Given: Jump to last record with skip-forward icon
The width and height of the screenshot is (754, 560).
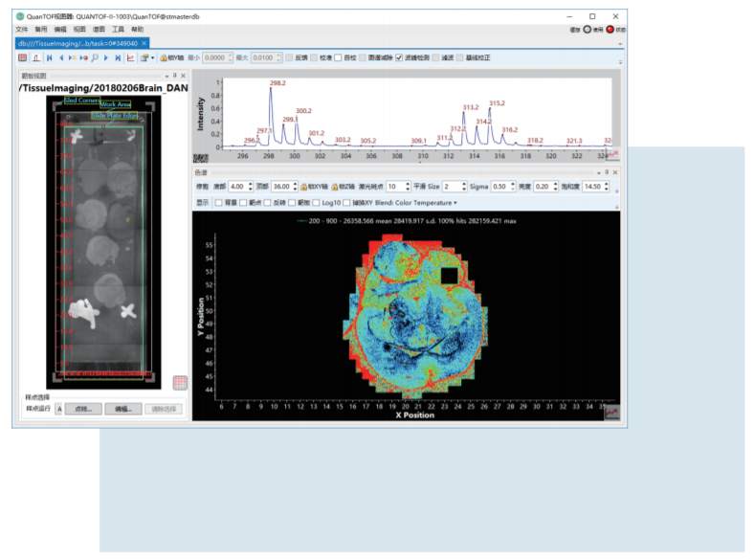Looking at the screenshot, I should coord(118,58).
